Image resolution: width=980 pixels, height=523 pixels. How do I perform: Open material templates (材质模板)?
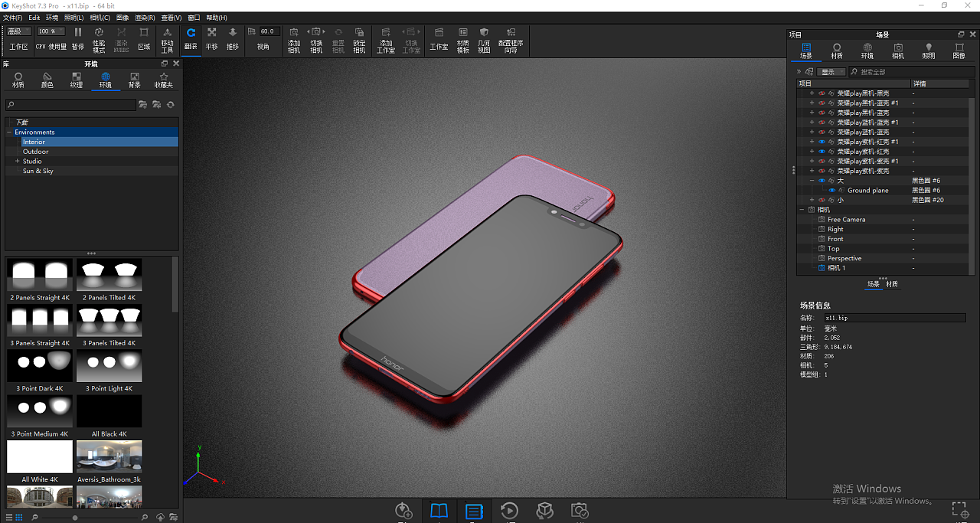click(x=462, y=39)
